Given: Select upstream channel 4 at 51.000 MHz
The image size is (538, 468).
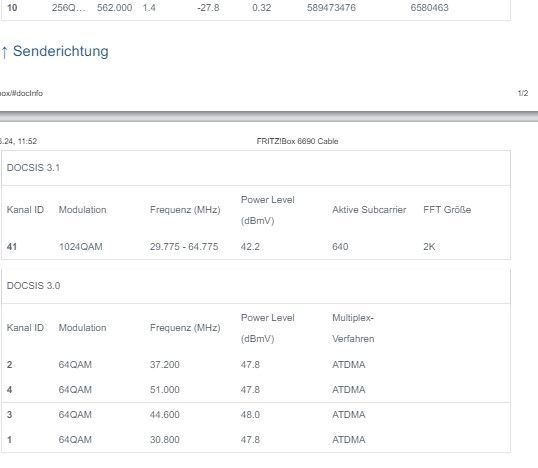Looking at the screenshot, I should [x=256, y=390].
